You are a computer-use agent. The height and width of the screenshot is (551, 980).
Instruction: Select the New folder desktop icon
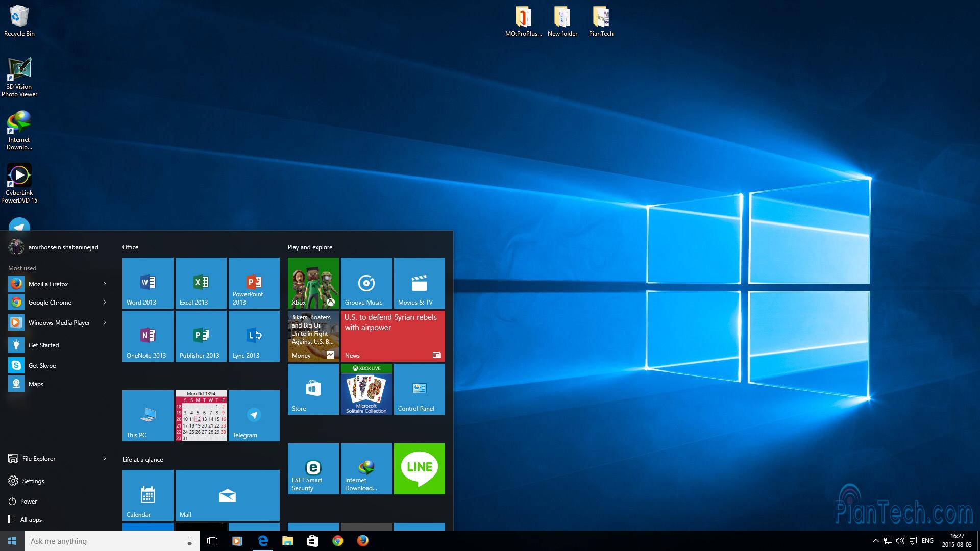coord(562,21)
